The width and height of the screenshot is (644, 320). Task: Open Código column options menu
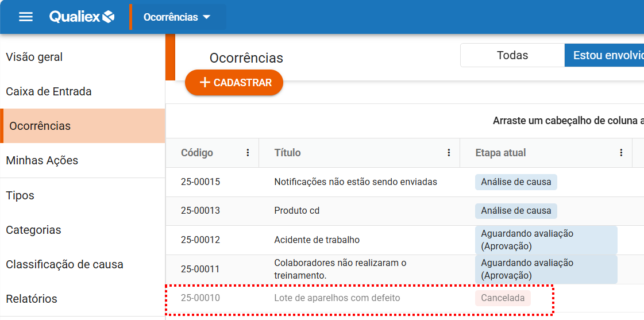click(x=248, y=153)
